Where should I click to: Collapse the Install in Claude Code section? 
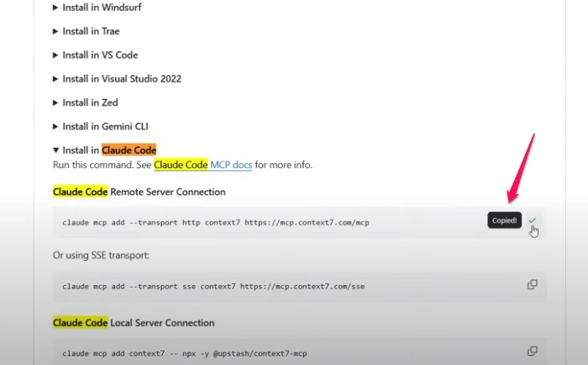(105, 151)
